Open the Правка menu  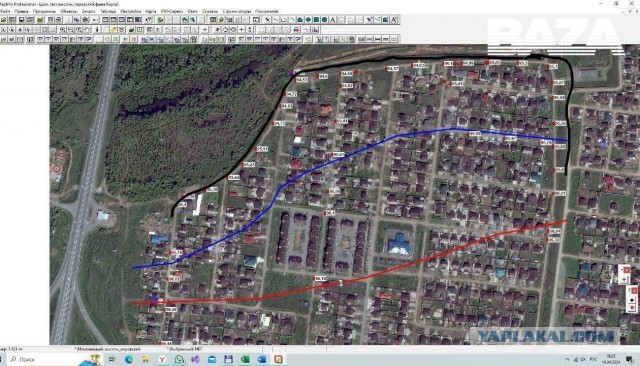(x=21, y=11)
